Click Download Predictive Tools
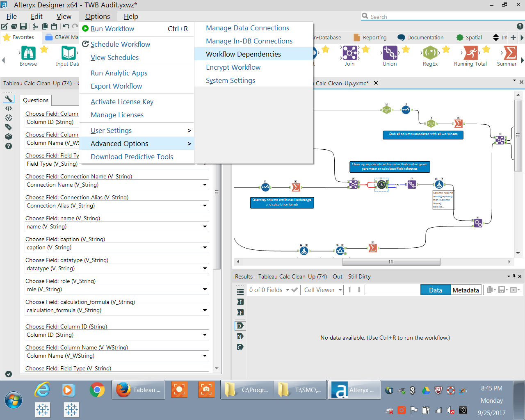 pos(132,157)
